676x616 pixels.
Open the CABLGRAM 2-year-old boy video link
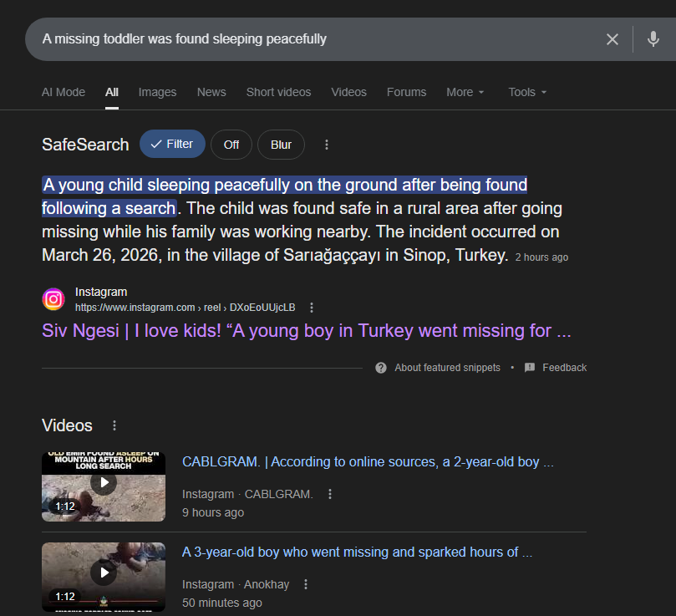pyautogui.click(x=368, y=461)
